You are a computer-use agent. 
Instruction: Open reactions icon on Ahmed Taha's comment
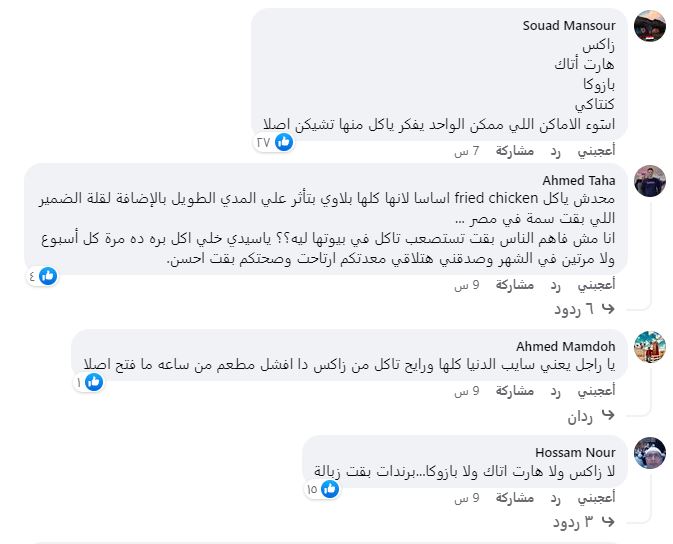pyautogui.click(x=48, y=275)
